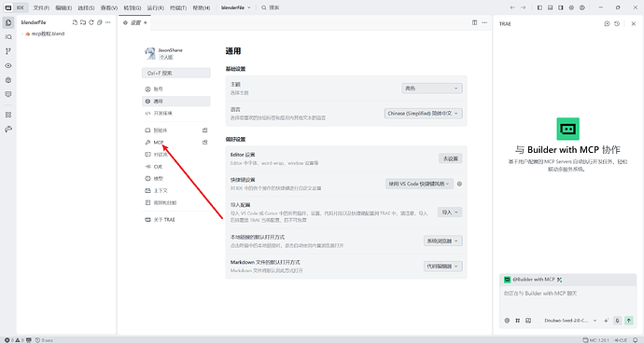Open the 运行(R) menu
The image size is (644, 343).
(155, 7)
